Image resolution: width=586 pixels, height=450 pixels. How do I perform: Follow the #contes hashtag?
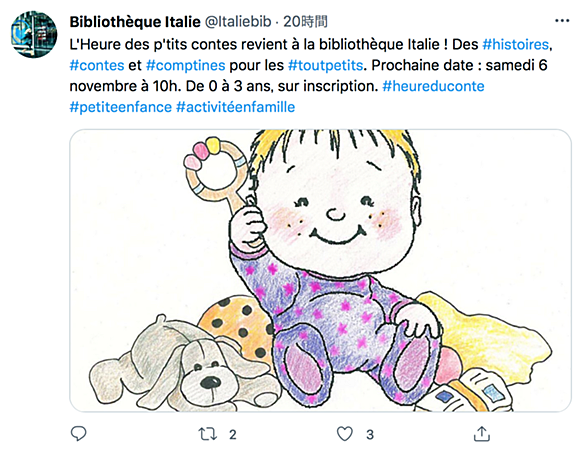(x=97, y=65)
